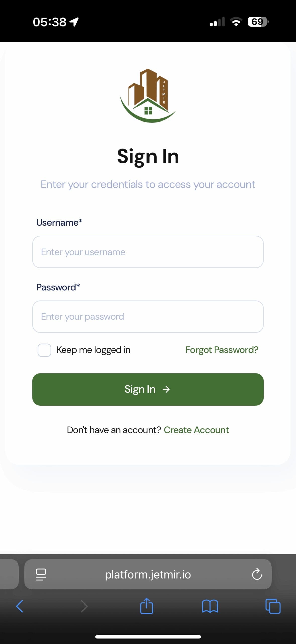Reload the page in Safari
The width and height of the screenshot is (296, 644).
[257, 574]
